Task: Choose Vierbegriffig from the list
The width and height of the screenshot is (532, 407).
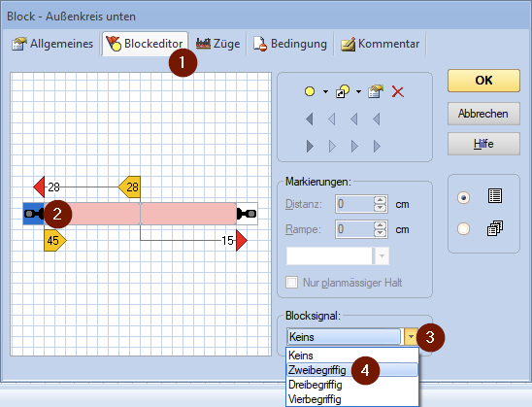Action: click(352, 399)
